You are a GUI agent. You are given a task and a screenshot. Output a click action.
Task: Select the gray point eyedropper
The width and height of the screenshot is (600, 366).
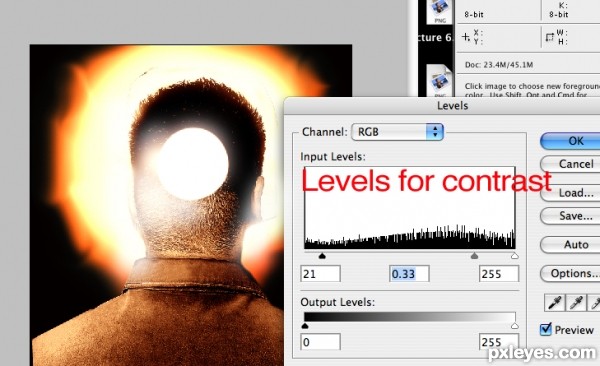coord(576,302)
